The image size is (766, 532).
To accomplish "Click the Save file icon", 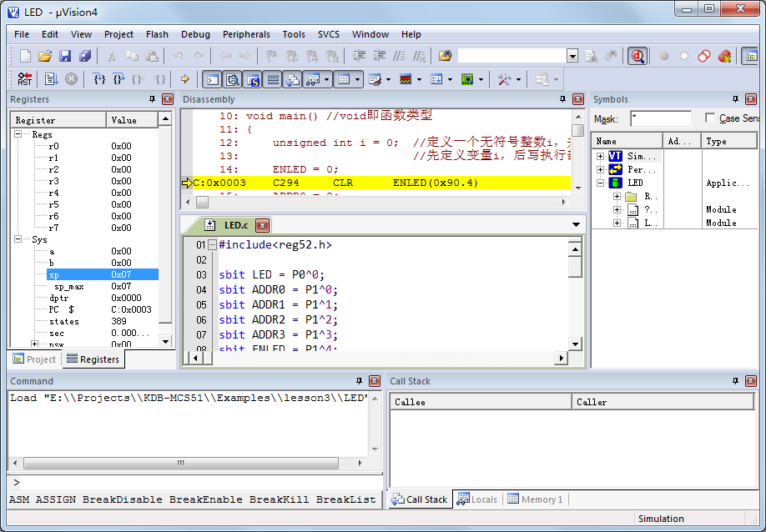I will pyautogui.click(x=66, y=56).
